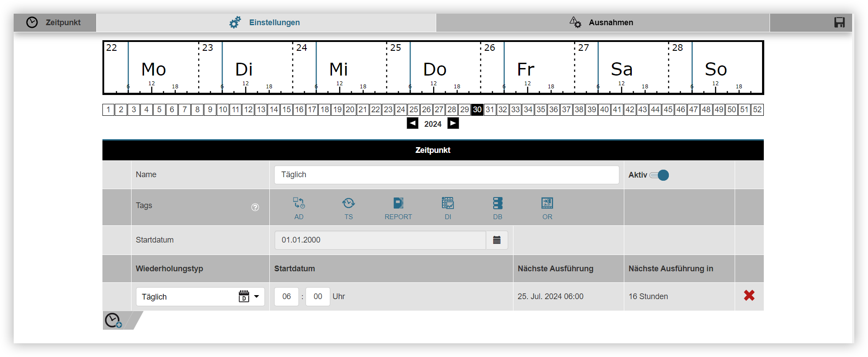Click the save floppy disk icon

pyautogui.click(x=839, y=23)
